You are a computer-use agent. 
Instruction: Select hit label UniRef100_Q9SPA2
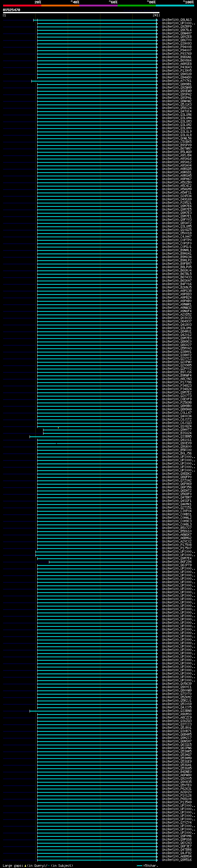tap(177, 94)
